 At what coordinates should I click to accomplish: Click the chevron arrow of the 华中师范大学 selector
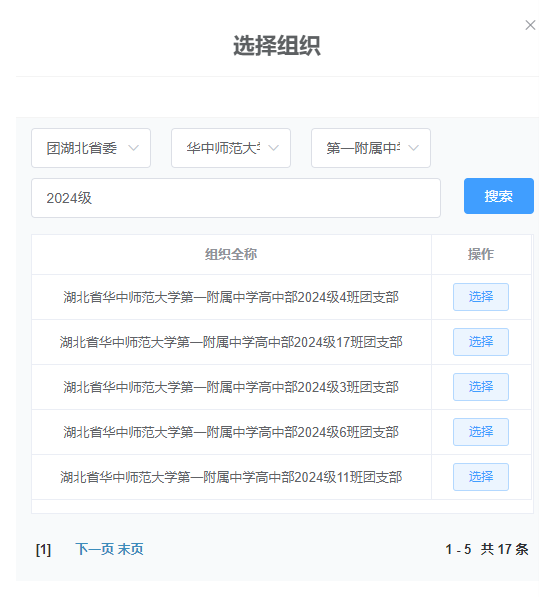pos(274,148)
